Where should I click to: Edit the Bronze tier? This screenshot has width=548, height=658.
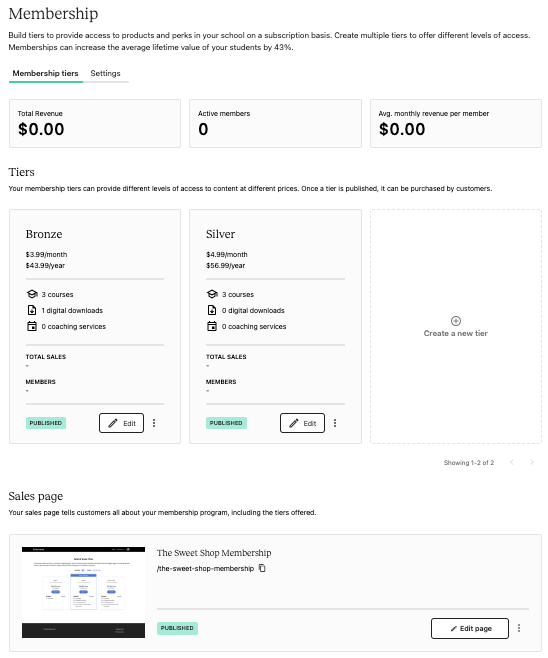coord(121,423)
